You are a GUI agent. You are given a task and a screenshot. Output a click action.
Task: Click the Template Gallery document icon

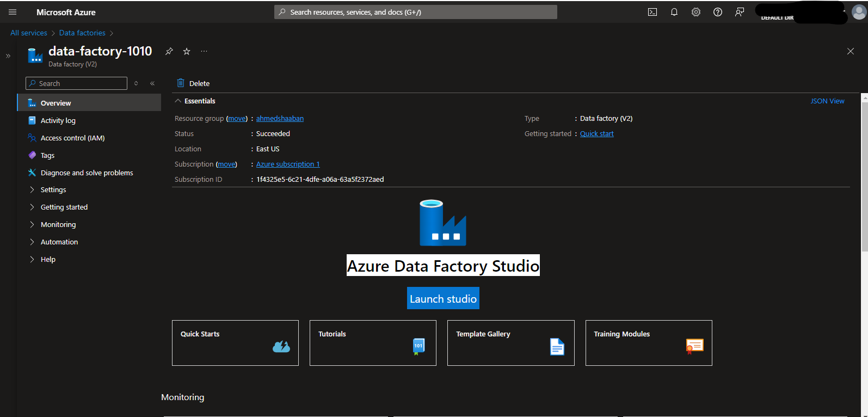[557, 347]
